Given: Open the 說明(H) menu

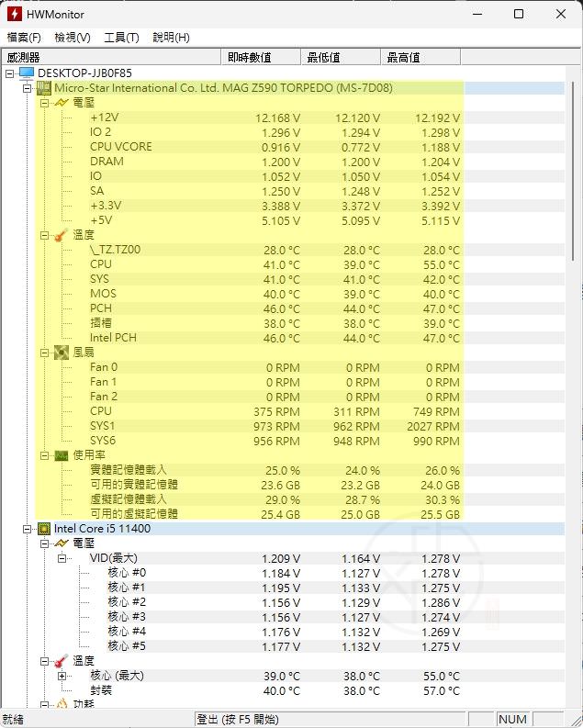Looking at the screenshot, I should point(172,37).
